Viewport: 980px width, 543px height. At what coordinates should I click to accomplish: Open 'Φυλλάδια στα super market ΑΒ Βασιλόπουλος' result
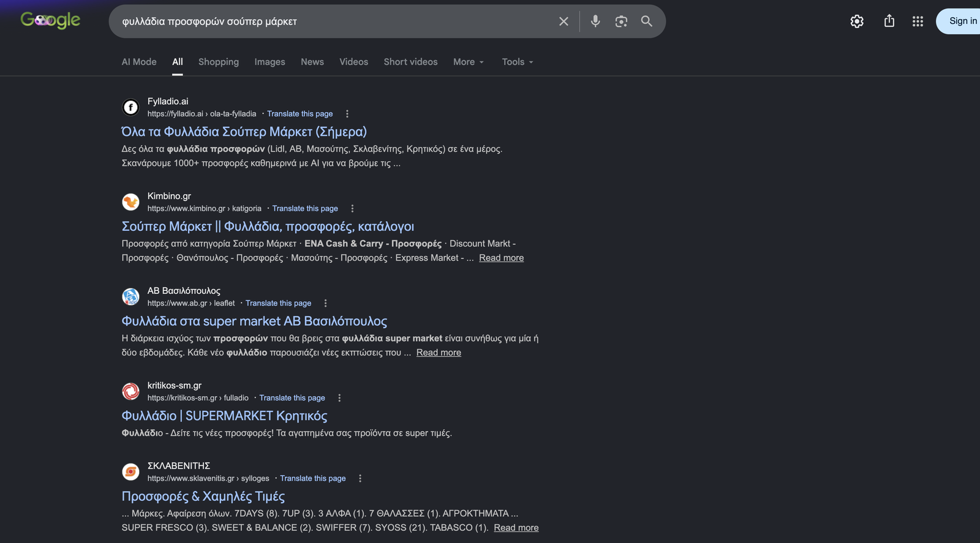(254, 321)
